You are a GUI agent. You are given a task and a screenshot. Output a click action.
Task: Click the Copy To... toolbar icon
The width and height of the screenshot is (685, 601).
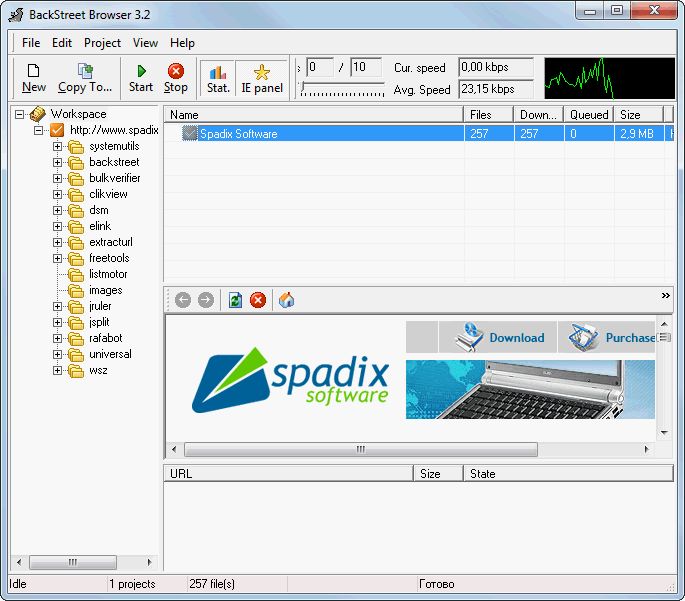[x=85, y=71]
